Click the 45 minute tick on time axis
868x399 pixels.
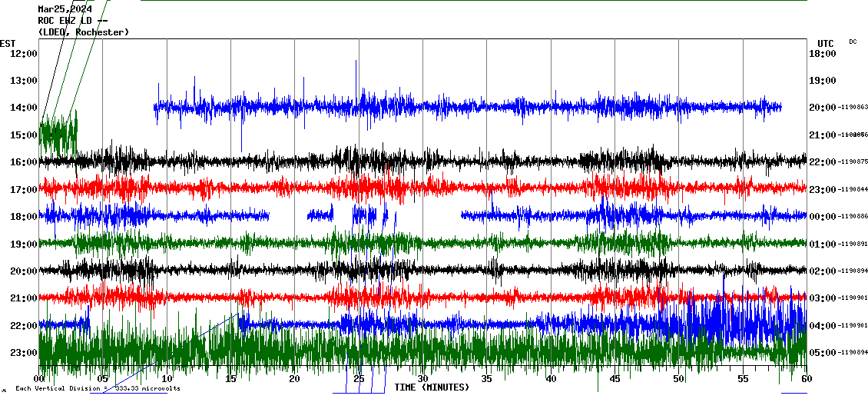(x=615, y=380)
